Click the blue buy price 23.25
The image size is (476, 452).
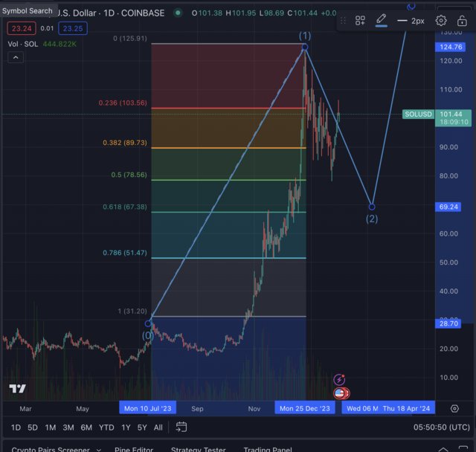pos(73,28)
